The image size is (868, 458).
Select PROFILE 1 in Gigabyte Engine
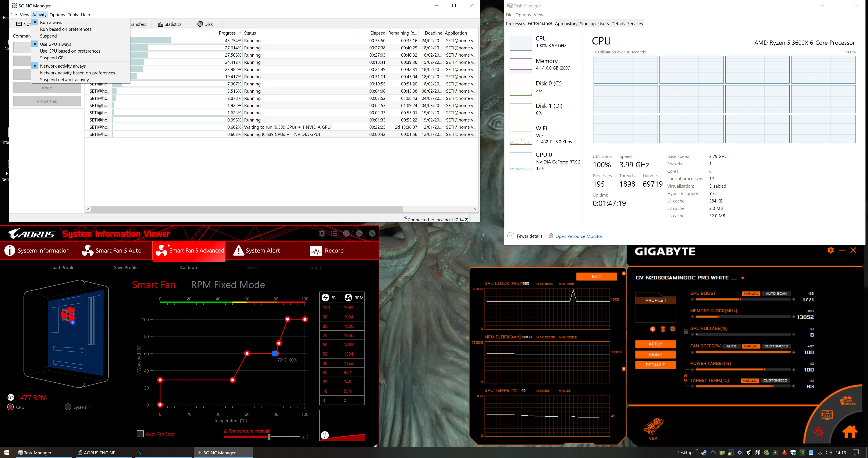(x=655, y=300)
